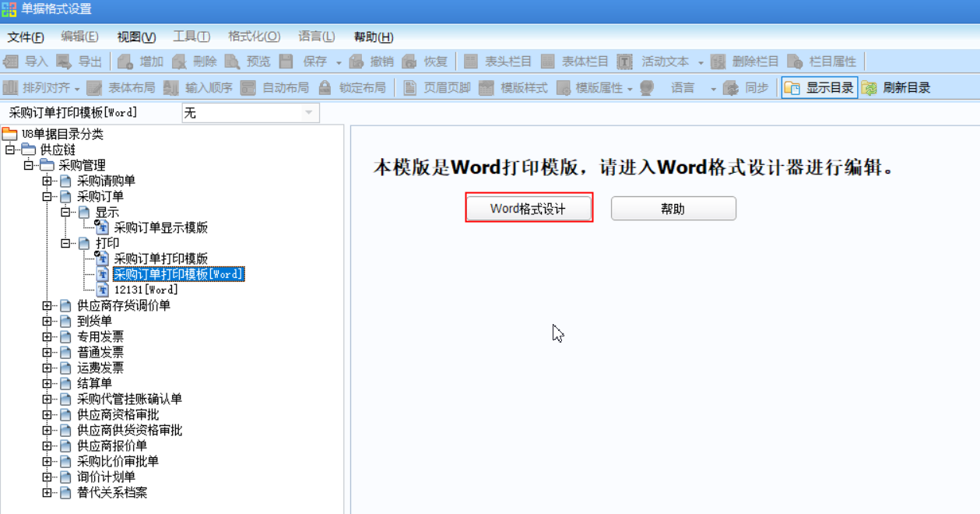Click the Word格式设计 button
Screen dimensions: 980x514
[x=529, y=208]
